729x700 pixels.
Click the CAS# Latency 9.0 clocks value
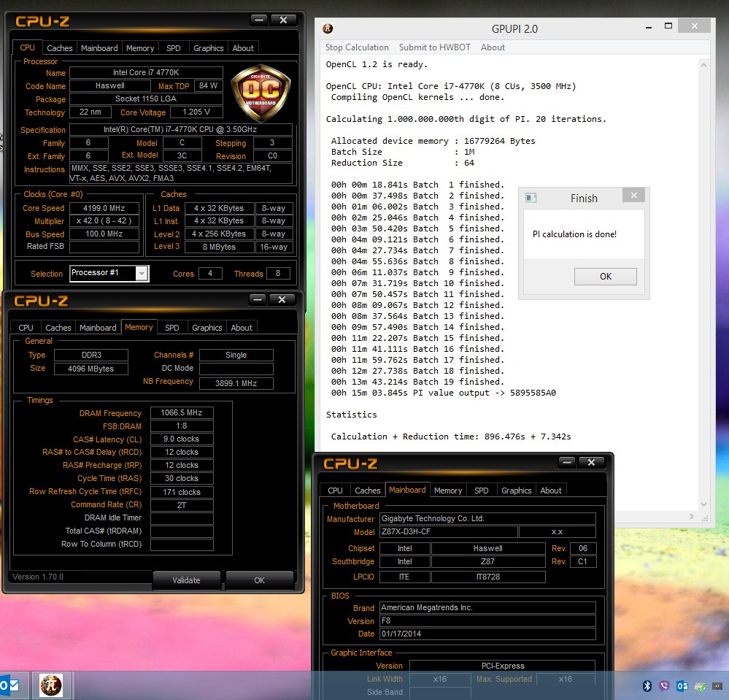click(182, 439)
